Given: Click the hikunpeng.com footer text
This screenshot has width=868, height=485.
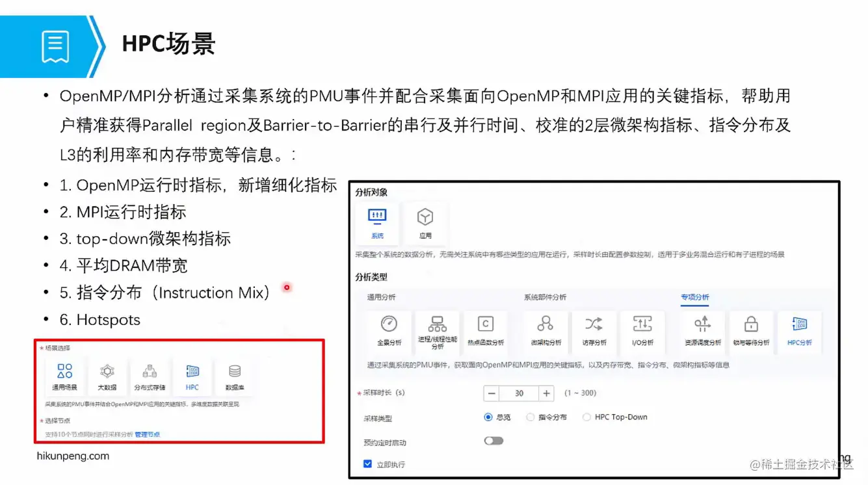Looking at the screenshot, I should 73,456.
